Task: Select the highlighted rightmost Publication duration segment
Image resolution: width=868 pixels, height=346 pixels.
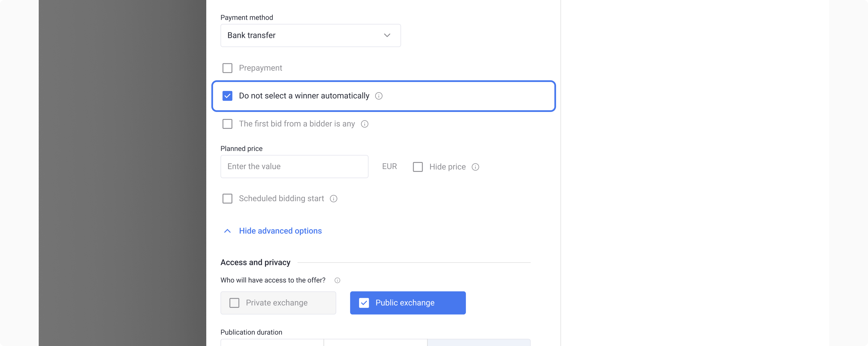Action: coord(478,342)
